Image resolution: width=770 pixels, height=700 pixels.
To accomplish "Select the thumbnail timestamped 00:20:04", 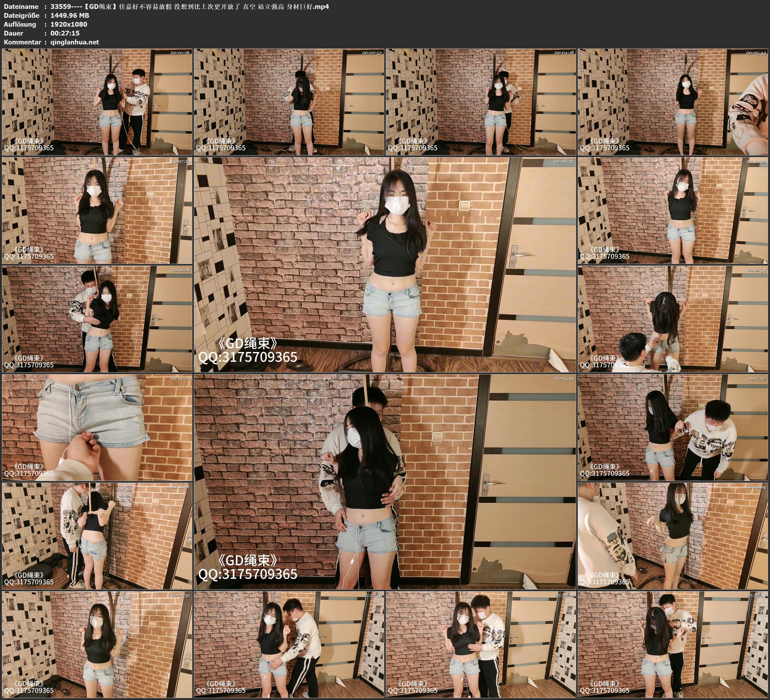I will [673, 536].
